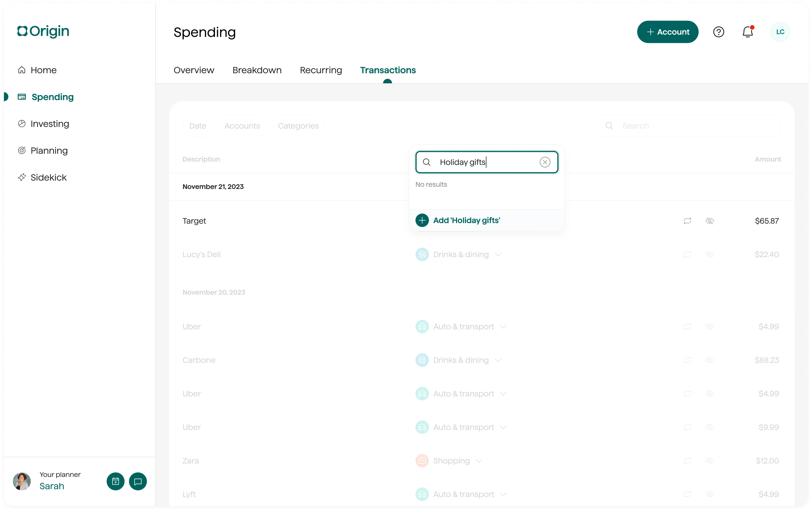
Task: Click the Origin logo
Action: (43, 31)
